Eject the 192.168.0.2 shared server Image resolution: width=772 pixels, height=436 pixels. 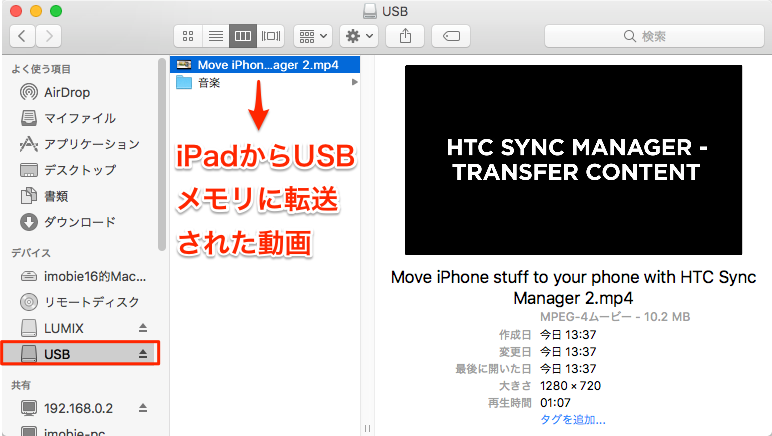click(143, 407)
